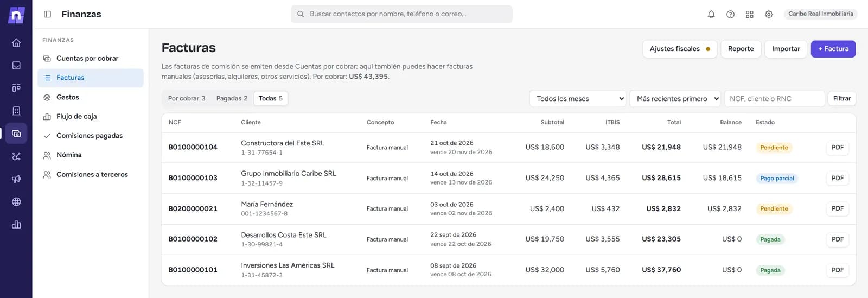868x298 pixels.
Task: Select client Desarrollos Costa Este SRL
Action: [x=284, y=235]
